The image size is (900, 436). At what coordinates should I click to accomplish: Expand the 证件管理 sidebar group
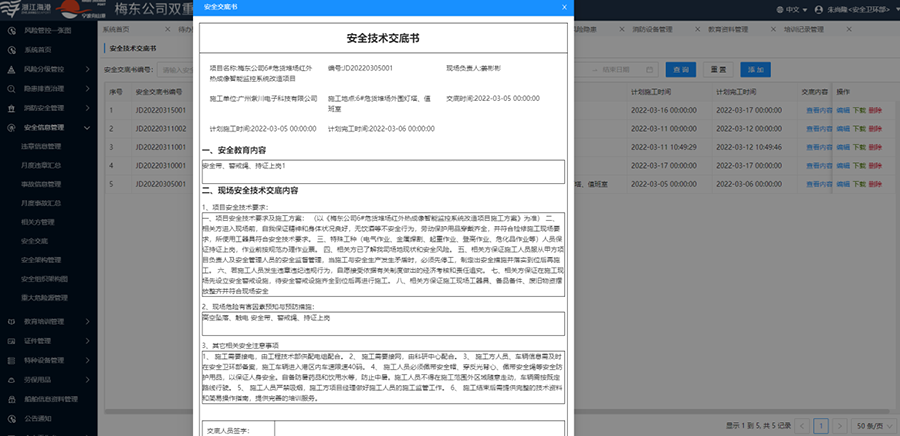click(x=87, y=341)
